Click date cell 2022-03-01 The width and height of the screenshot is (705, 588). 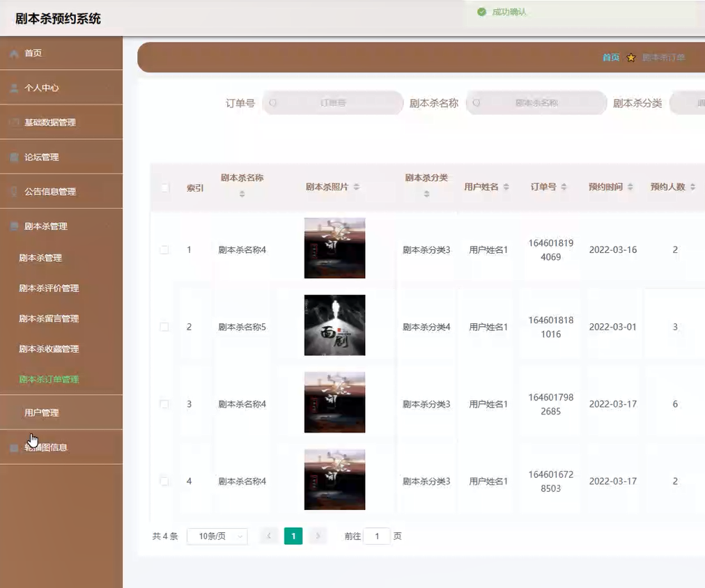click(613, 327)
